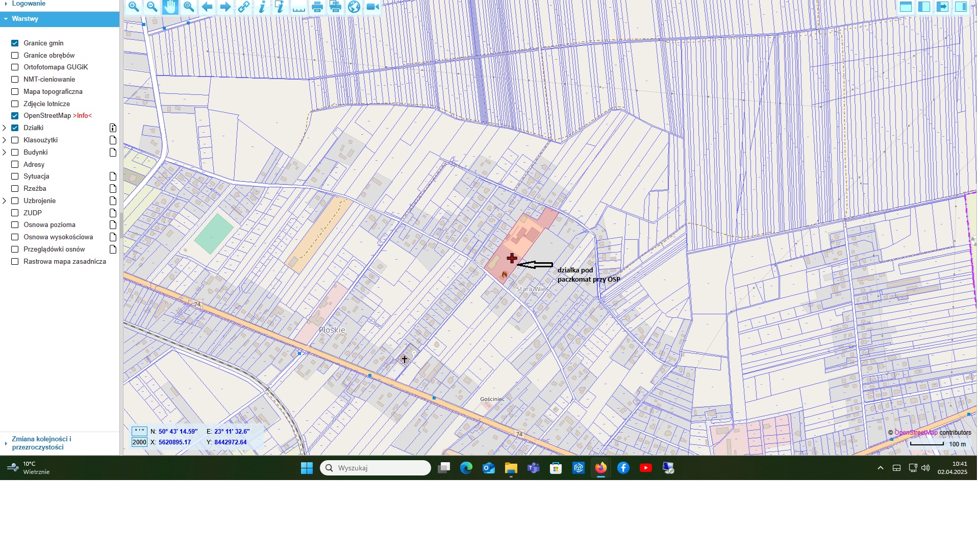The height and width of the screenshot is (552, 980).
Task: Uncheck the Granice gmin layer
Action: (15, 43)
